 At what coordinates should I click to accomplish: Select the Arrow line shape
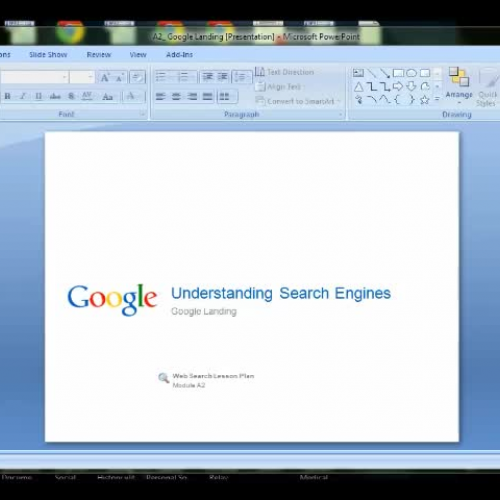(x=385, y=73)
